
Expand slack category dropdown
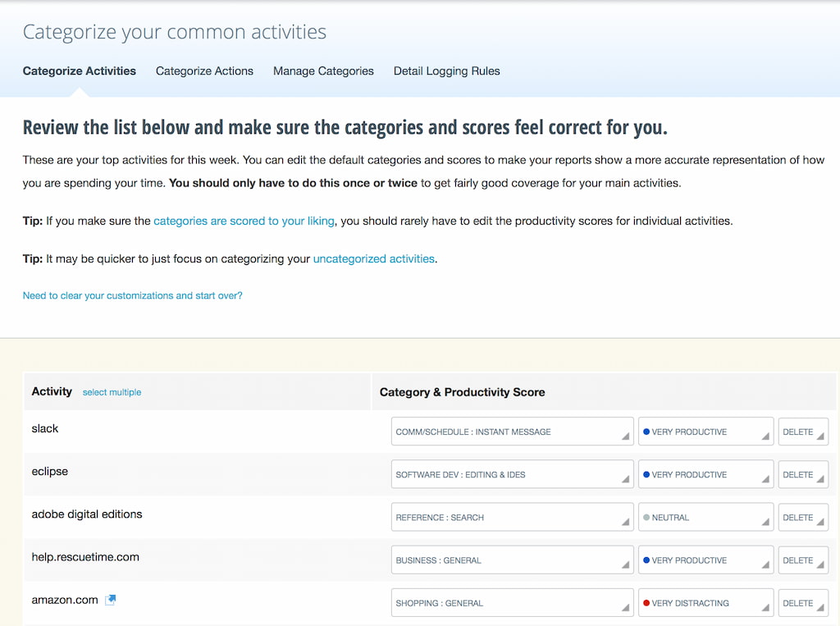pyautogui.click(x=512, y=432)
